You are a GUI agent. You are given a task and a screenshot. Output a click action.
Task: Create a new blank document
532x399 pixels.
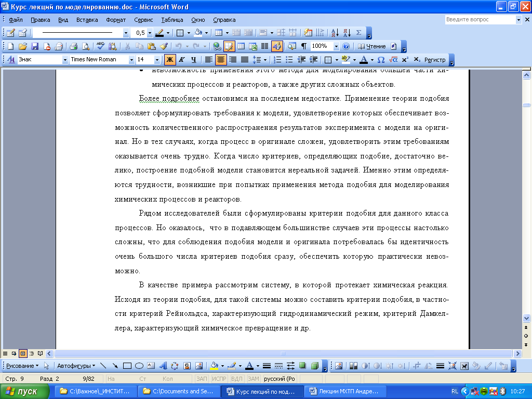(x=11, y=46)
